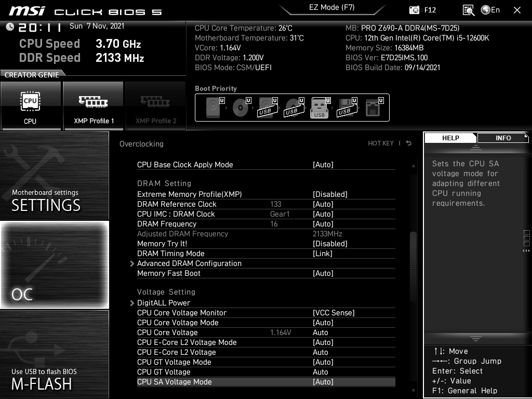Open DRAM Frequency [Auto] options
The image size is (532, 399).
click(x=266, y=223)
